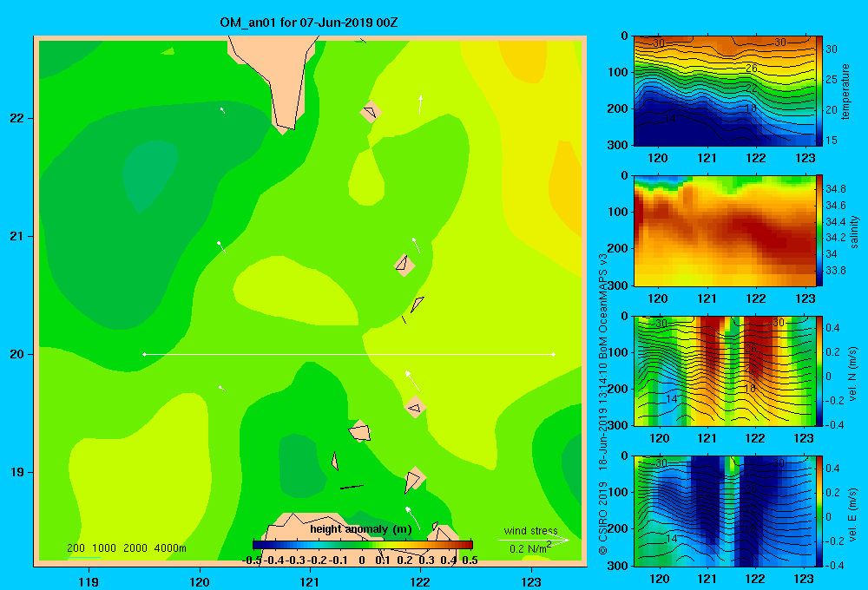Viewport: 868px width, 590px height.
Task: Open the salinity depth section plot
Action: click(x=725, y=231)
